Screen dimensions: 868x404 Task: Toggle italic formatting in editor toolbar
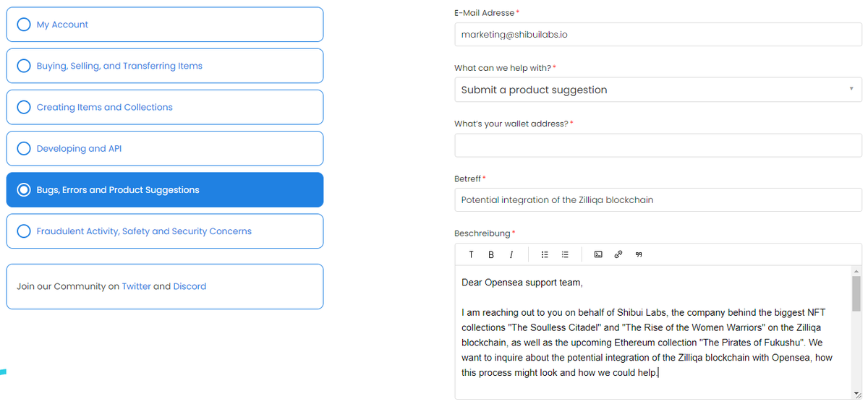coord(511,254)
